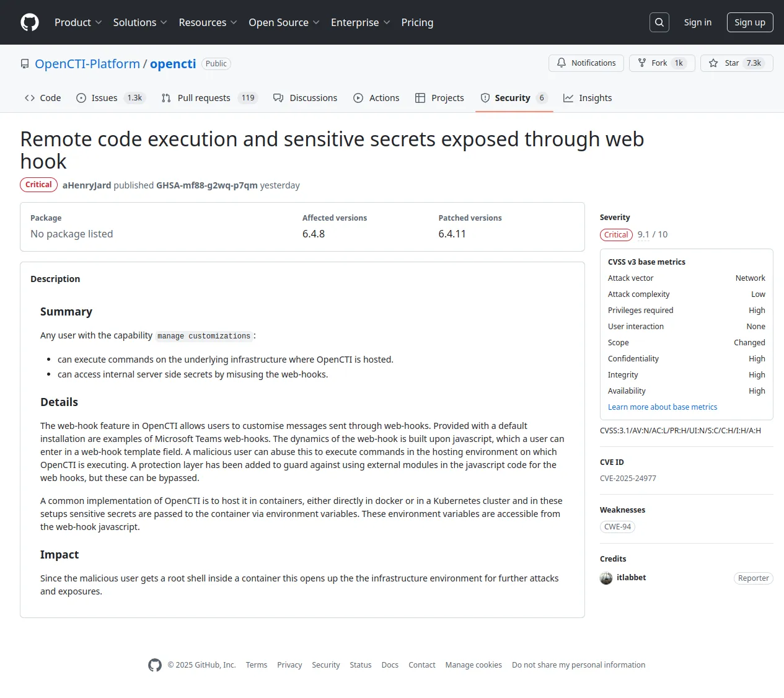The image size is (784, 698).
Task: Click the Notifications button label
Action: (594, 63)
